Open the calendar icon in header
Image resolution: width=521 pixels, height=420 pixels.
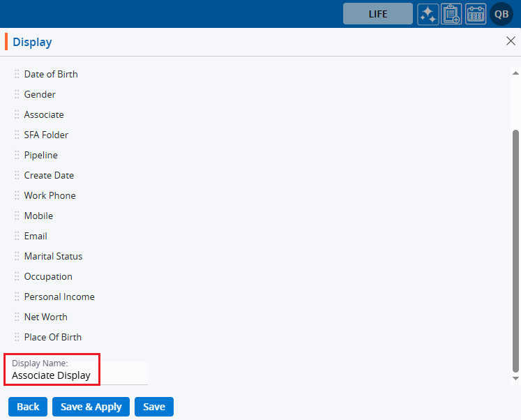(x=476, y=14)
